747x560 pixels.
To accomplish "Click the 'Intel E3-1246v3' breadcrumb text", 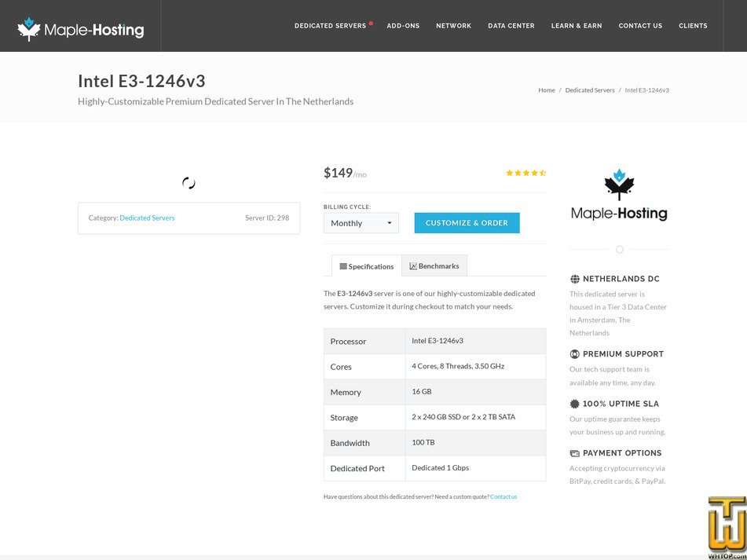I will [x=647, y=90].
